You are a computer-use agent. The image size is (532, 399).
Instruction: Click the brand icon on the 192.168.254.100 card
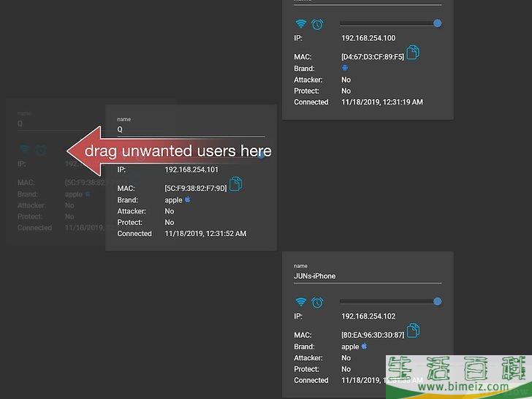coord(345,68)
